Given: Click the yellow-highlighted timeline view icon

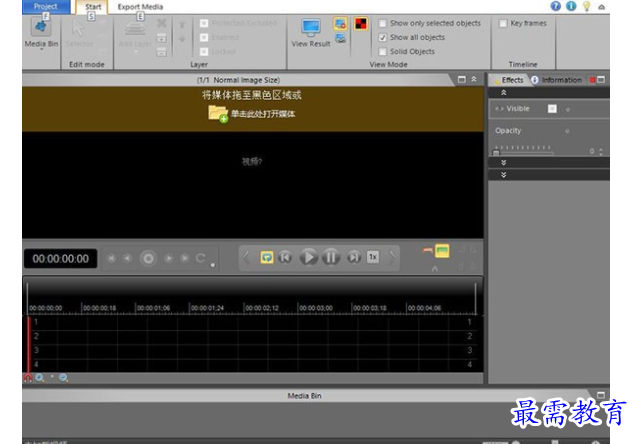Looking at the screenshot, I should point(442,251).
